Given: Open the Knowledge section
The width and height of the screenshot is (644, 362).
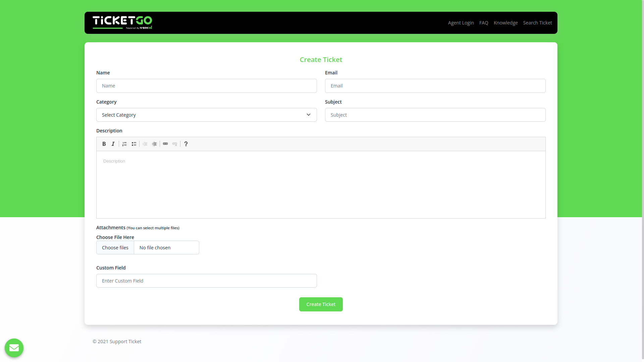Looking at the screenshot, I should [505, 22].
